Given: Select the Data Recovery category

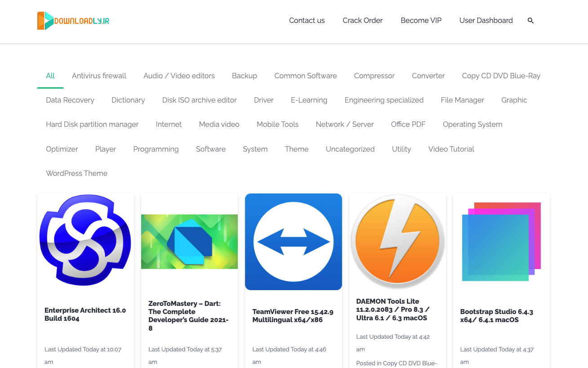Looking at the screenshot, I should tap(70, 100).
